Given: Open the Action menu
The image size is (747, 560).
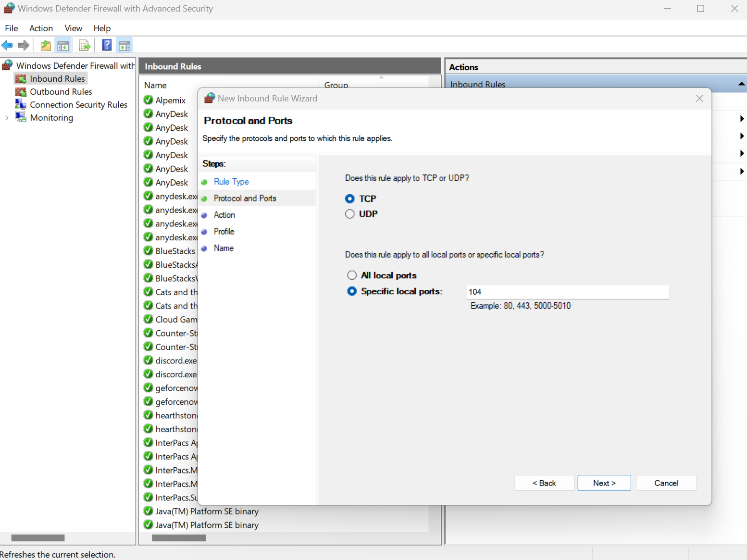Looking at the screenshot, I should tap(41, 28).
